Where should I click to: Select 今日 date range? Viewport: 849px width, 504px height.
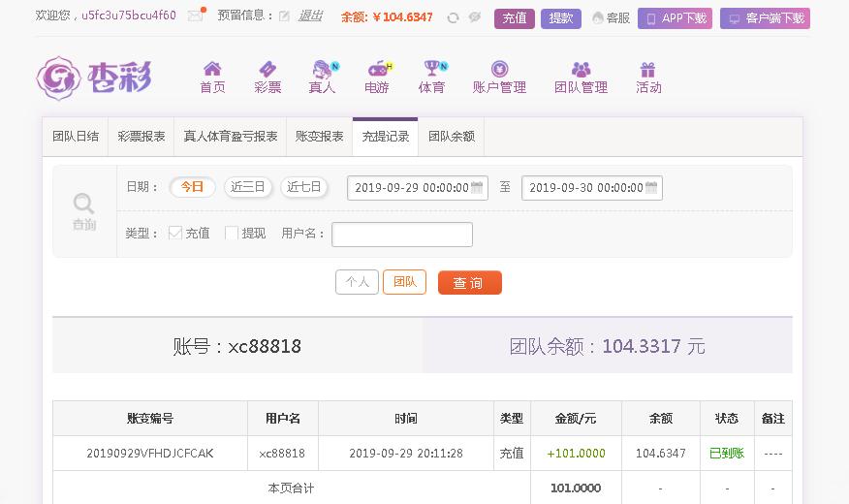point(192,187)
